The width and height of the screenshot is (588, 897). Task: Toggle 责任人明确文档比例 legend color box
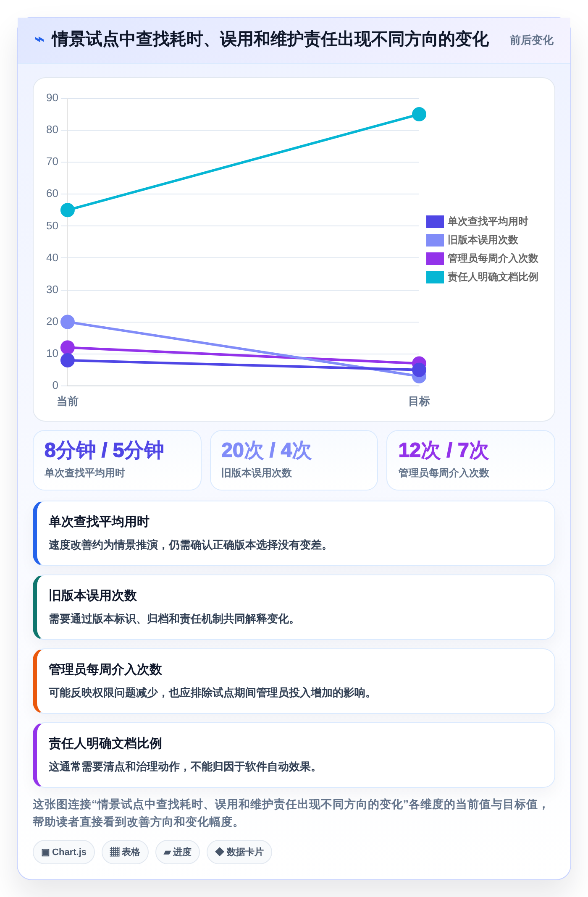(435, 277)
